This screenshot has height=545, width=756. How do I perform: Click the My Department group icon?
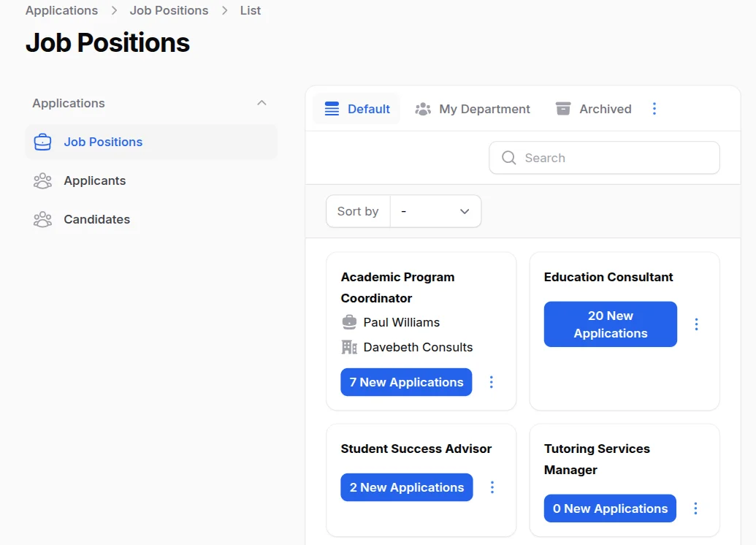pyautogui.click(x=423, y=109)
